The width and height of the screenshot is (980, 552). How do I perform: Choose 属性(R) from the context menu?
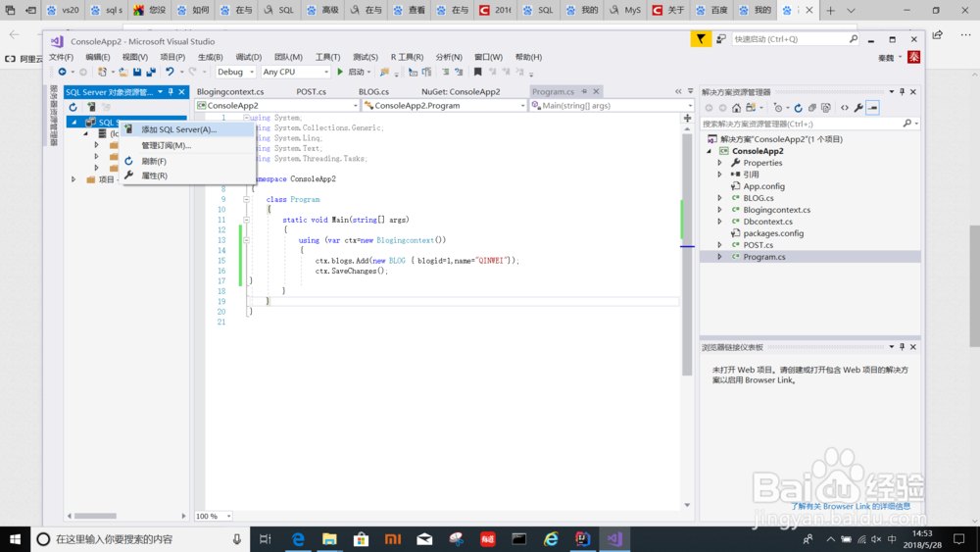(x=187, y=176)
